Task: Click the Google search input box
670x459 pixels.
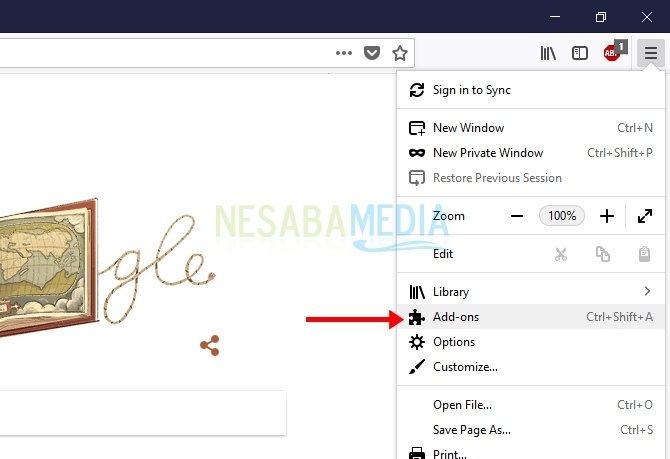Action: (x=140, y=412)
